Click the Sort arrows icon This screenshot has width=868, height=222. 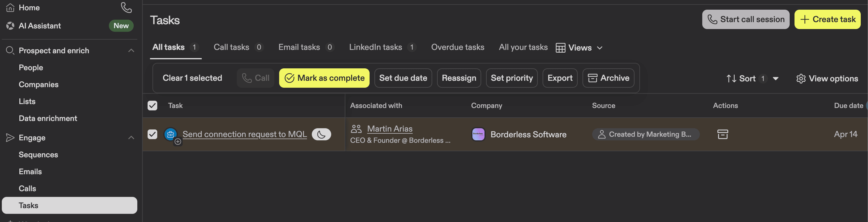point(731,79)
